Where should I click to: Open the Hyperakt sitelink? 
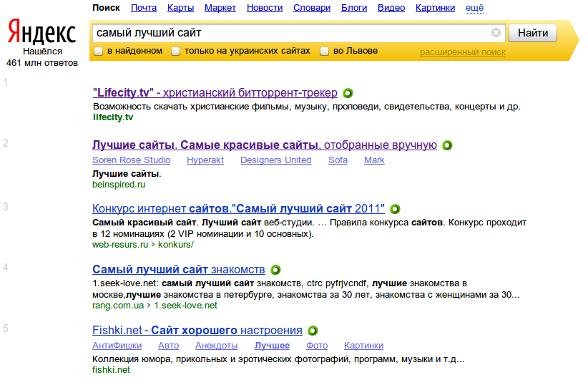(x=205, y=160)
